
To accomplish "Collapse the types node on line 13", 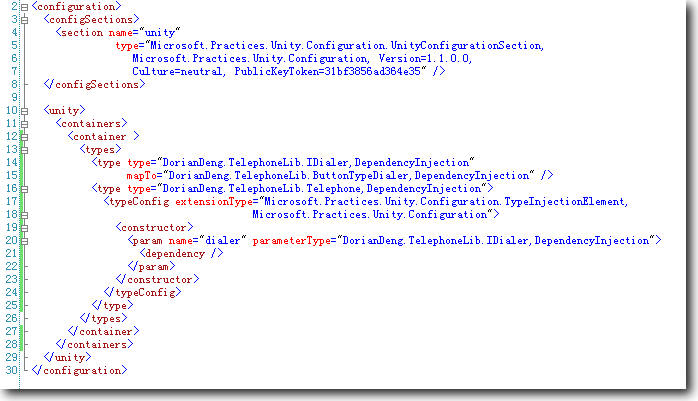I will (x=24, y=150).
